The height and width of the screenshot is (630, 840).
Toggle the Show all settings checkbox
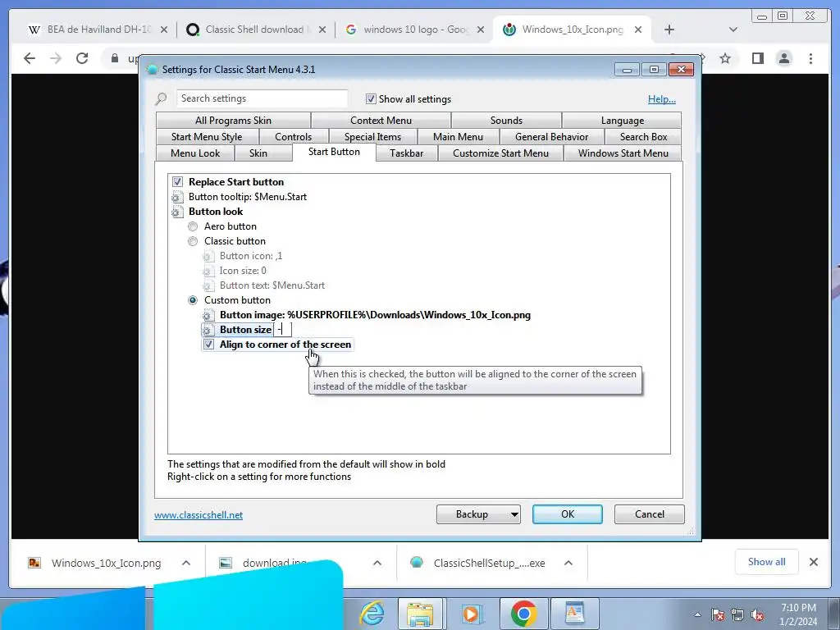point(371,98)
